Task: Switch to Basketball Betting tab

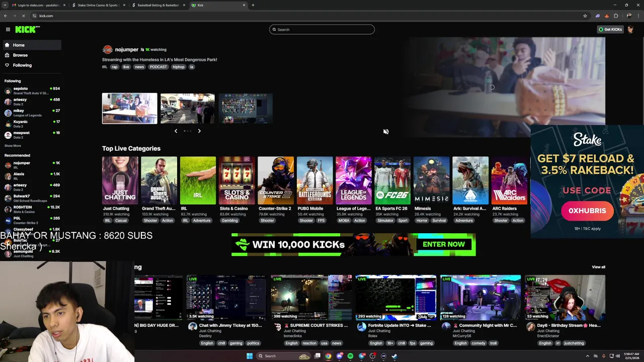Action: (158, 5)
